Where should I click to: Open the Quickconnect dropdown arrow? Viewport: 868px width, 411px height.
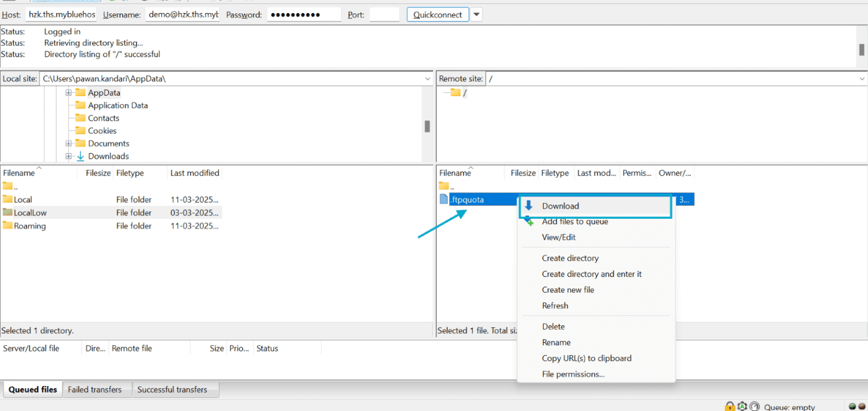click(x=475, y=14)
